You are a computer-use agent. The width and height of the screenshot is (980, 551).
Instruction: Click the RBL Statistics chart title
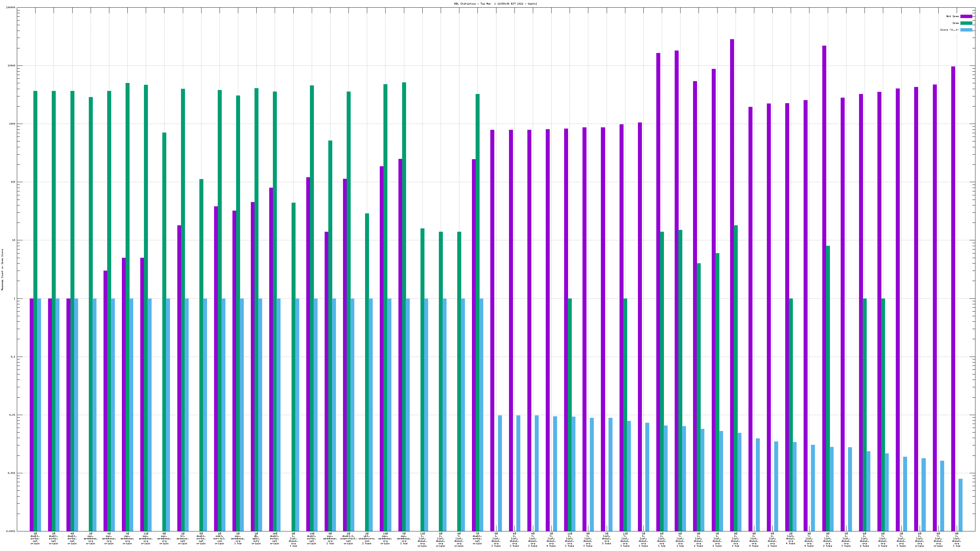click(490, 4)
